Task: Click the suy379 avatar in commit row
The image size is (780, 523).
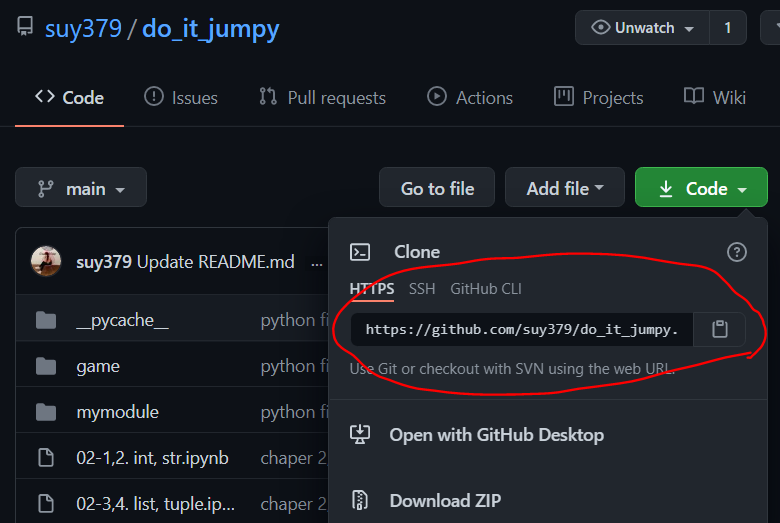Action: tap(46, 261)
